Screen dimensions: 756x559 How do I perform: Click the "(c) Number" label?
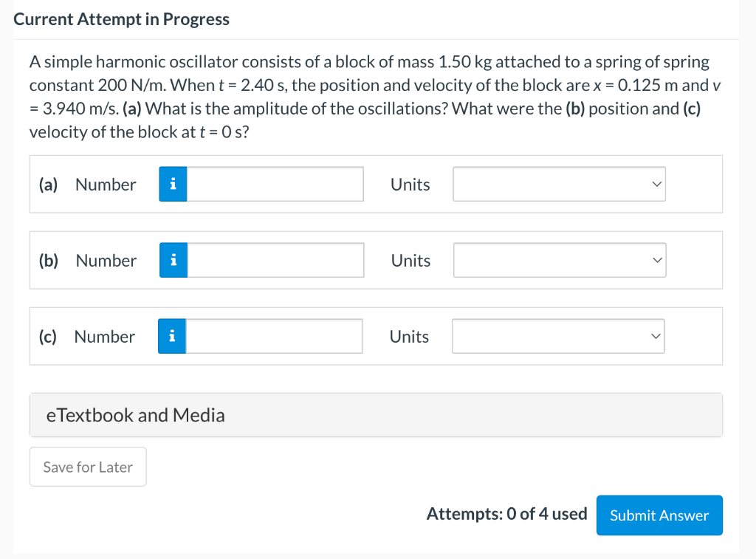click(x=87, y=337)
